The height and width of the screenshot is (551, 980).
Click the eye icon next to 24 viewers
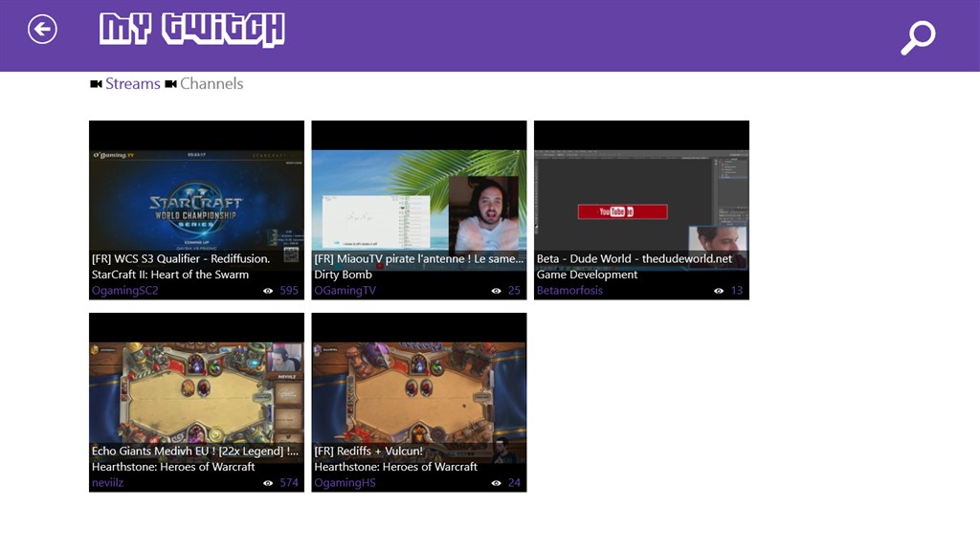496,483
